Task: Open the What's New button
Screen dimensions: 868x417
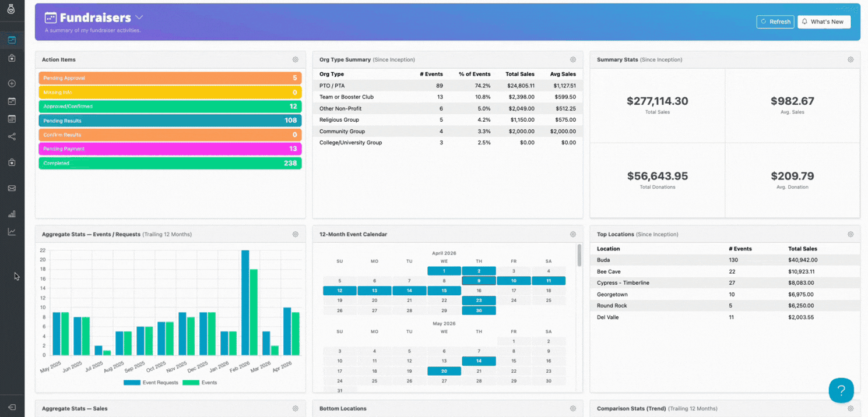Action: click(824, 22)
